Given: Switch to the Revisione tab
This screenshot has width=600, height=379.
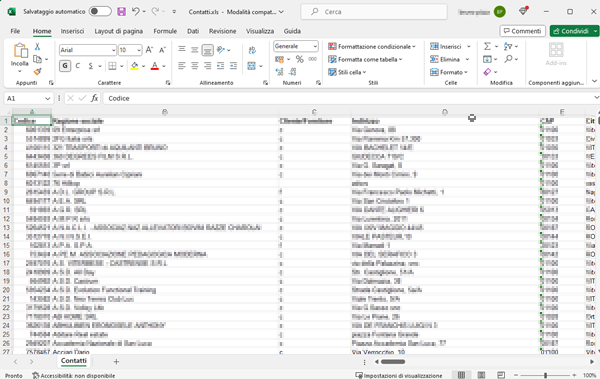Looking at the screenshot, I should point(222,31).
